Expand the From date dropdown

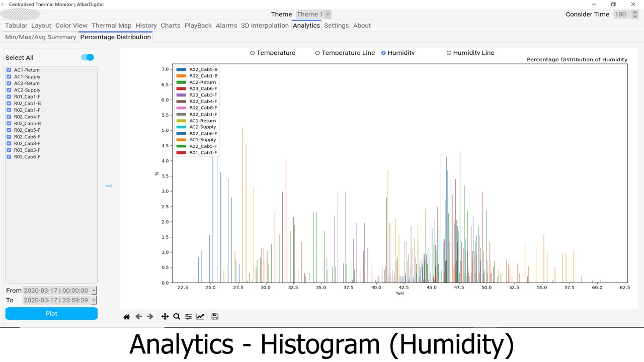coord(94,291)
